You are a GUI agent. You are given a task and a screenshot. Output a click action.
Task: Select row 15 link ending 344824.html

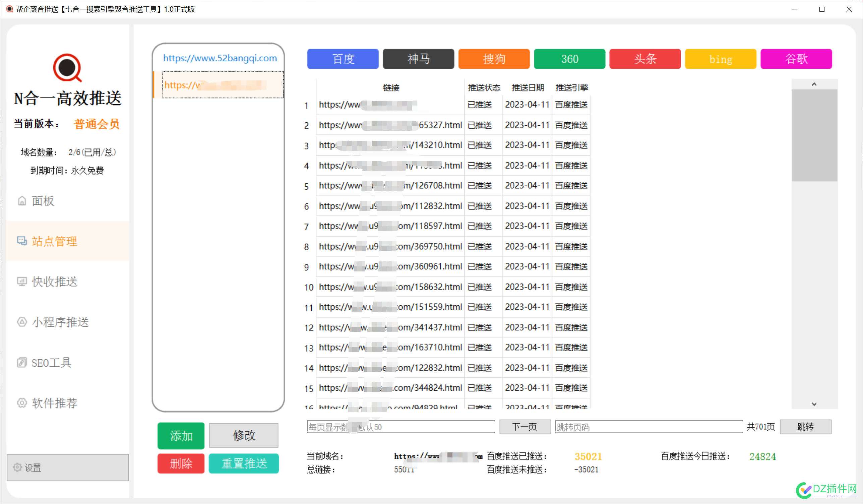pyautogui.click(x=390, y=388)
